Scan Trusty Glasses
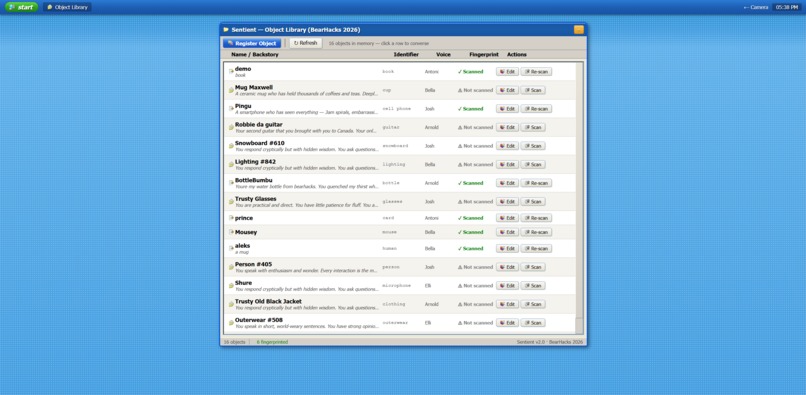The image size is (806, 395). click(x=533, y=202)
